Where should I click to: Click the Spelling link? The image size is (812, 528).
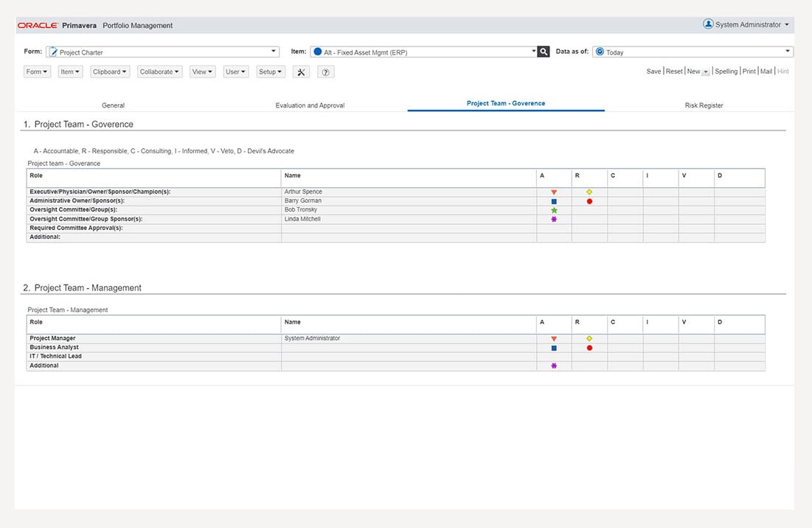pyautogui.click(x=726, y=72)
